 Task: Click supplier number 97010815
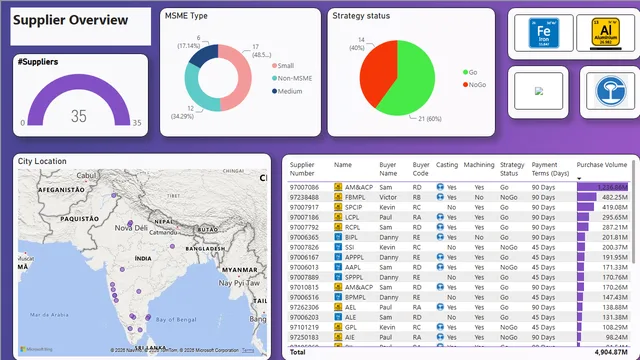(304, 287)
